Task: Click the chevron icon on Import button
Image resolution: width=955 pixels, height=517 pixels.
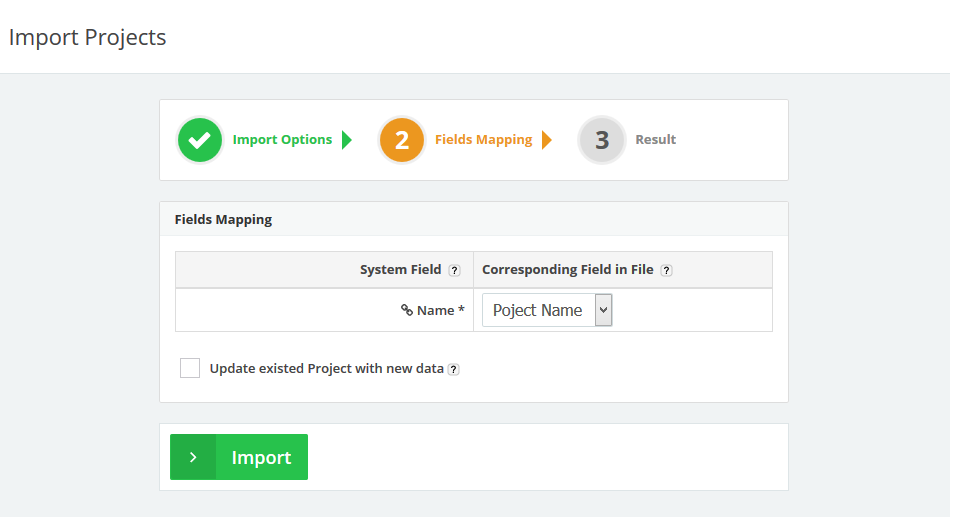Action: pyautogui.click(x=193, y=457)
